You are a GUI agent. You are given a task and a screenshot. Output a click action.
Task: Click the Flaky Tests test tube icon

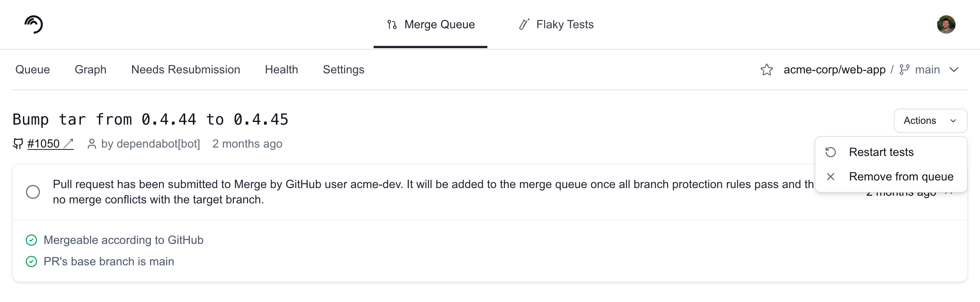524,24
